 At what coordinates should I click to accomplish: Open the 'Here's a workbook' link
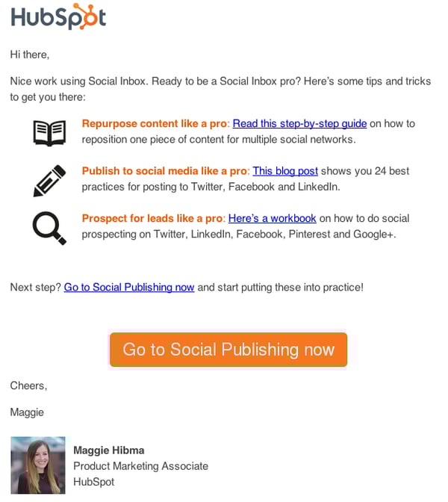click(272, 218)
